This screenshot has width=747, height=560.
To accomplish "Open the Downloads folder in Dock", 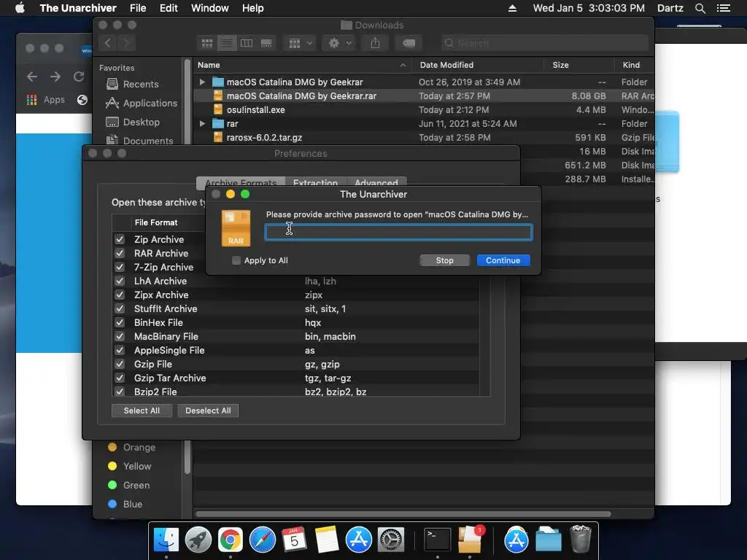I will (549, 540).
